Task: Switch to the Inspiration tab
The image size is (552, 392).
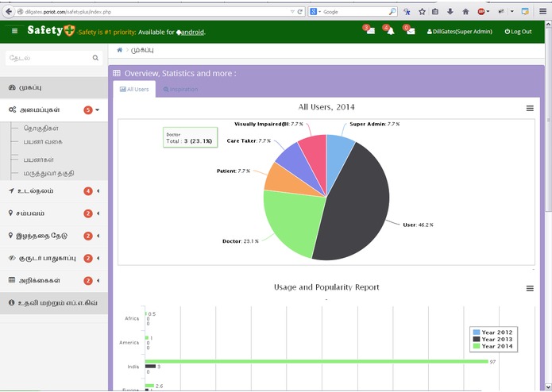Action: pos(180,90)
